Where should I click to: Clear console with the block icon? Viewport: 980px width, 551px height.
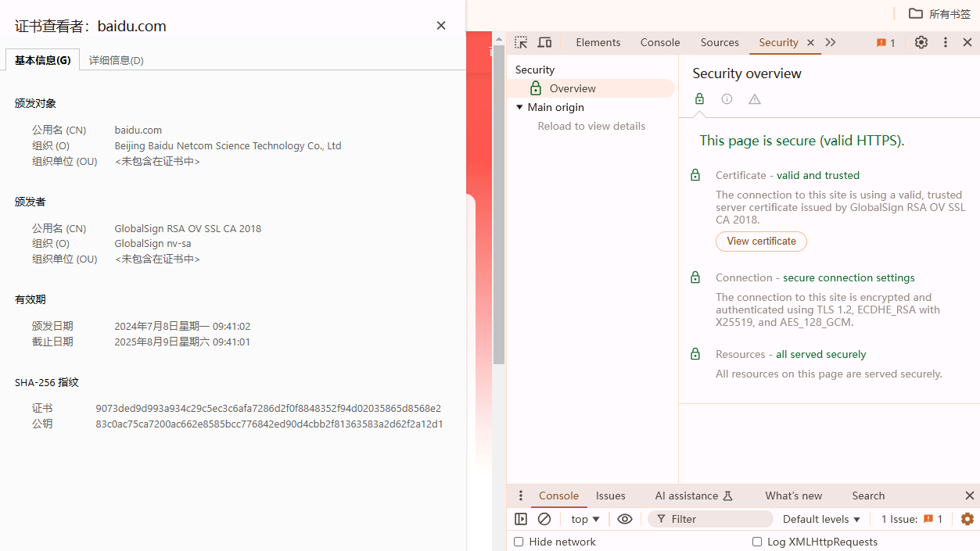(x=544, y=519)
